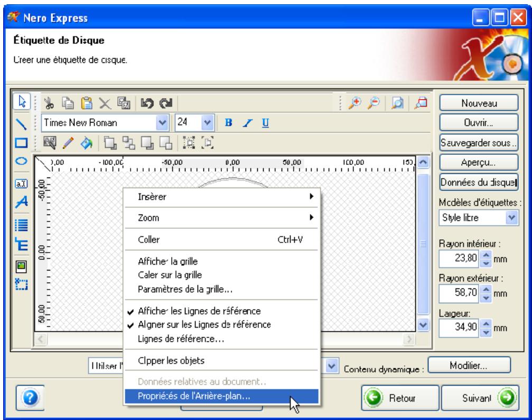The width and height of the screenshot is (532, 420).
Task: Click the Rayon intérieur value field
Action: point(459,258)
